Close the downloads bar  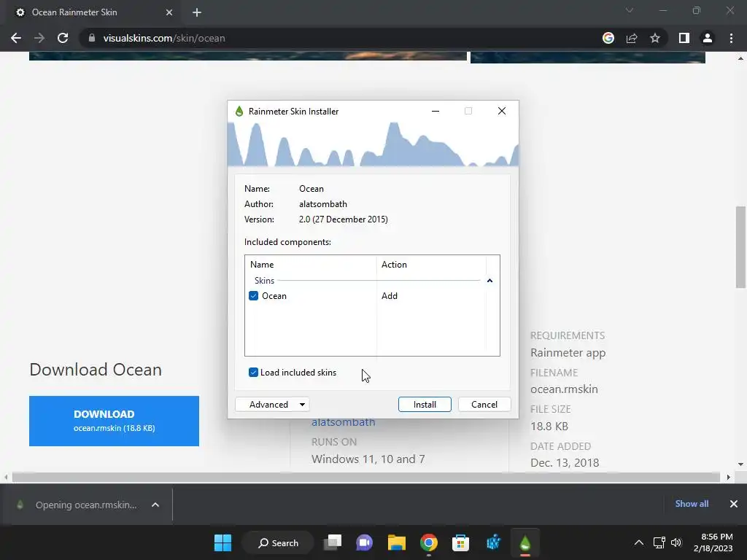[x=734, y=504]
